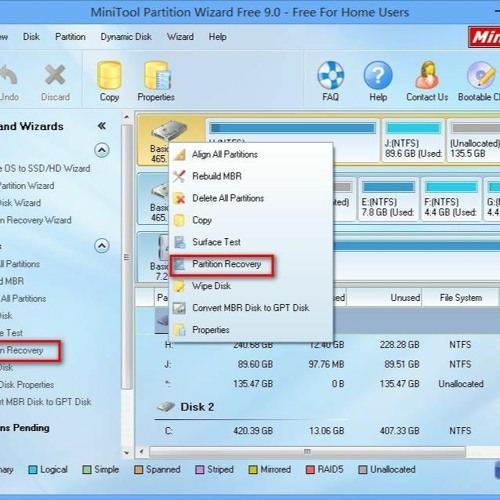500x500 pixels.
Task: Click the Help question mark icon
Action: [x=378, y=75]
